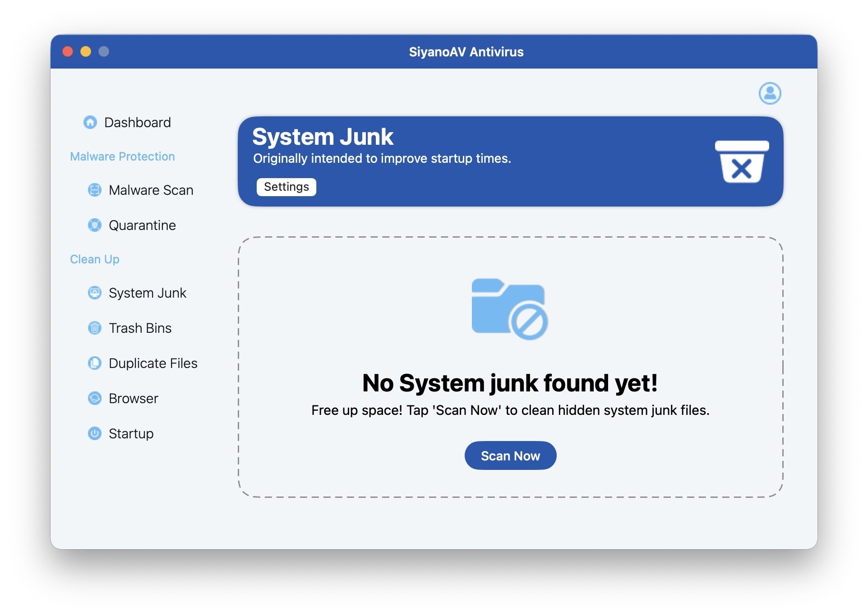Click the Browser globe icon

tap(94, 398)
